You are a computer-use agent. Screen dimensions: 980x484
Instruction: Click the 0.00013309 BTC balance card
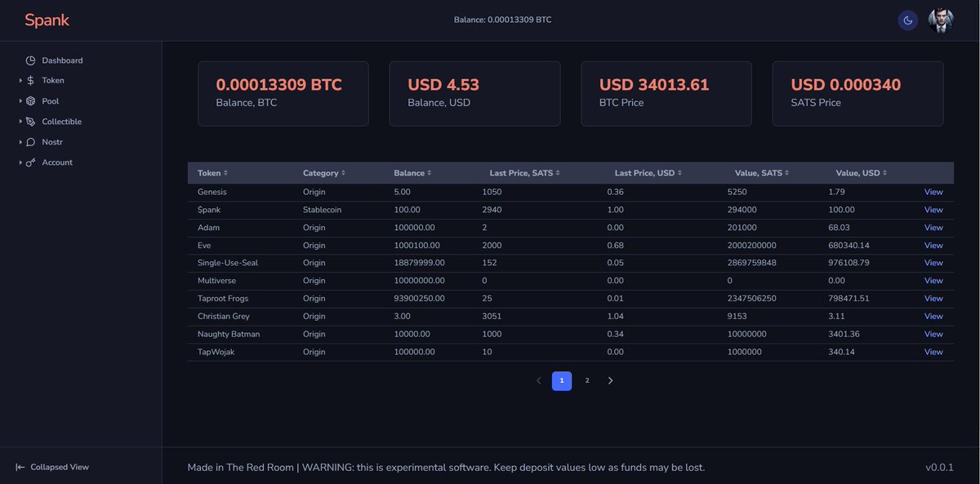(283, 94)
